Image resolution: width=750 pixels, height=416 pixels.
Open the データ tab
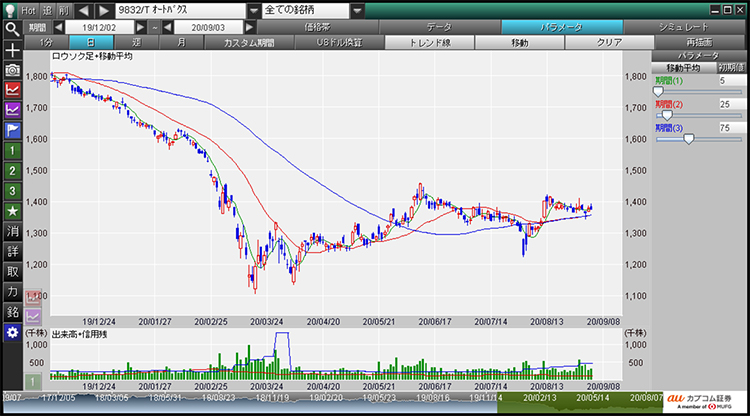440,27
